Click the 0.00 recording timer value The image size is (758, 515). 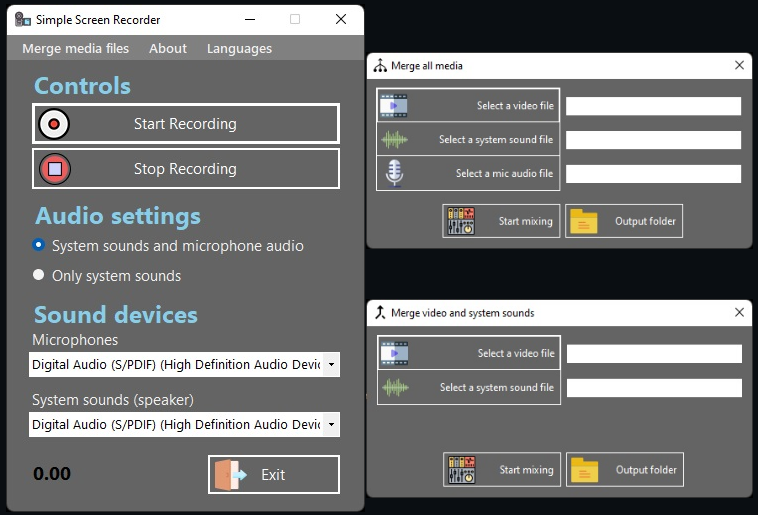[x=52, y=473]
